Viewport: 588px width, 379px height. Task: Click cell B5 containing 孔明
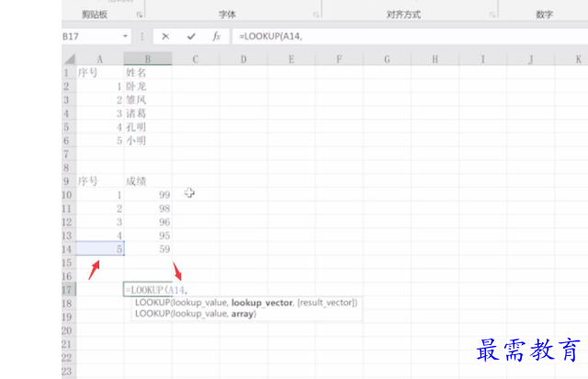click(148, 127)
